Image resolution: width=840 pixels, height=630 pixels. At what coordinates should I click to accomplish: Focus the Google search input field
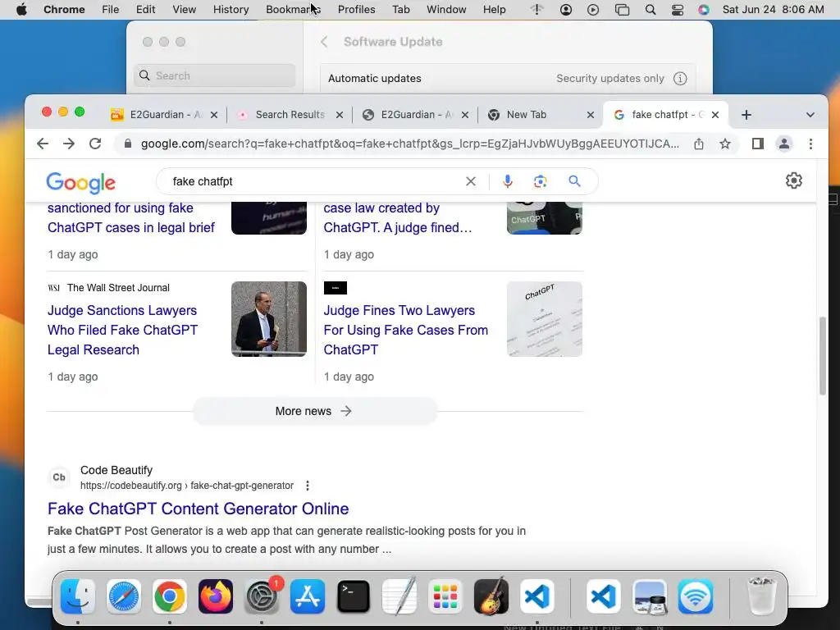[316, 181]
